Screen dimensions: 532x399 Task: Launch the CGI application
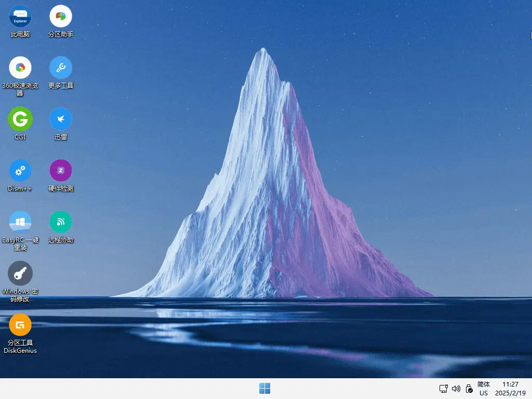pyautogui.click(x=20, y=118)
